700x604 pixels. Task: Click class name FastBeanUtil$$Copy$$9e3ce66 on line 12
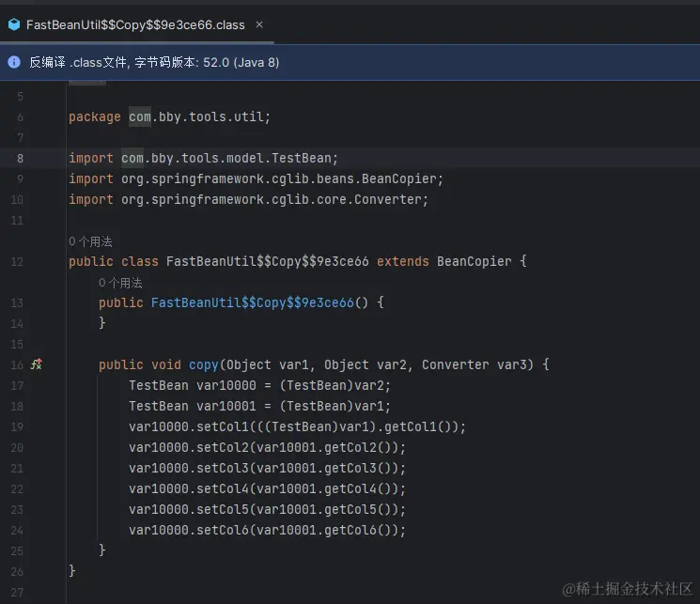(268, 261)
